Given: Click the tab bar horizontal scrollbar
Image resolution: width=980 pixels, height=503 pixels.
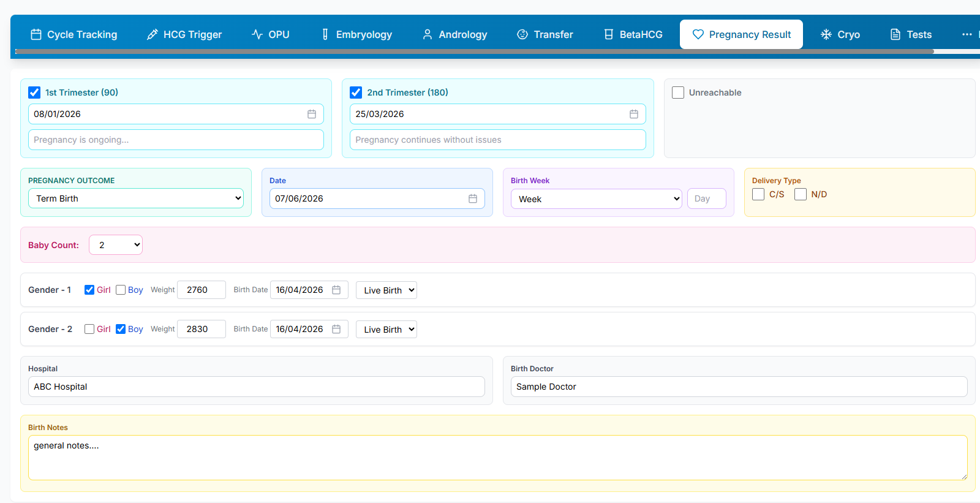Looking at the screenshot, I should coord(474,51).
